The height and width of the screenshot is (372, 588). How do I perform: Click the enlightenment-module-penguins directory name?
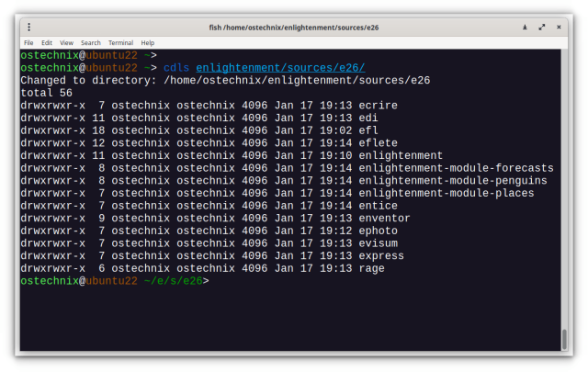[x=453, y=181]
